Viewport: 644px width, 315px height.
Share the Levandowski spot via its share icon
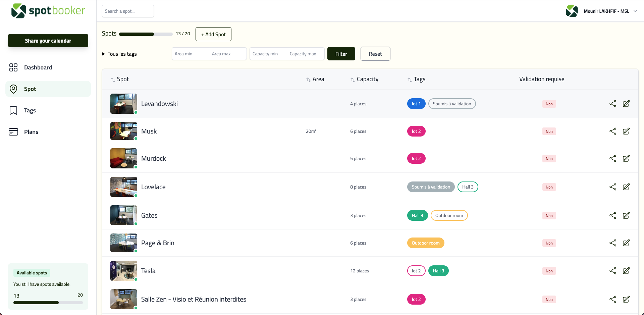point(613,104)
